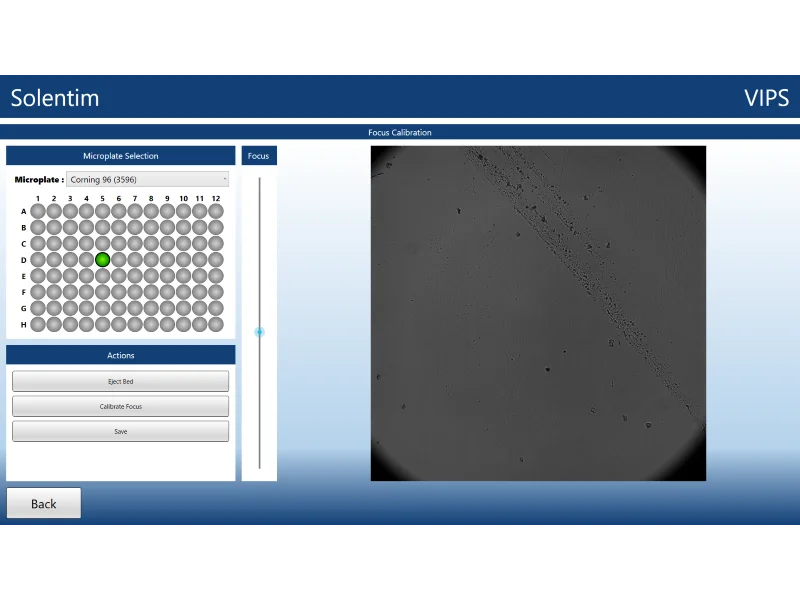
Task: Click the Eject Bed button
Action: coord(120,381)
